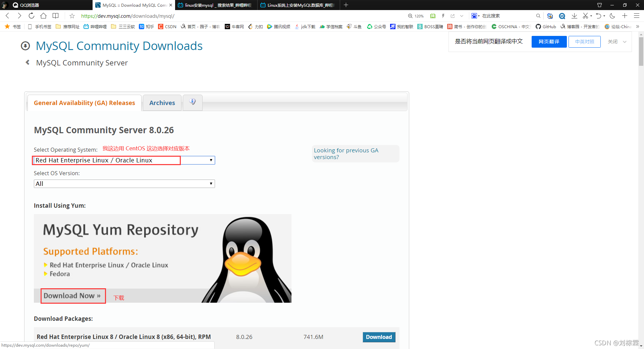Download the Red Hat Enterprise Linux 8 RPM
This screenshot has height=349, width=644.
point(379,337)
